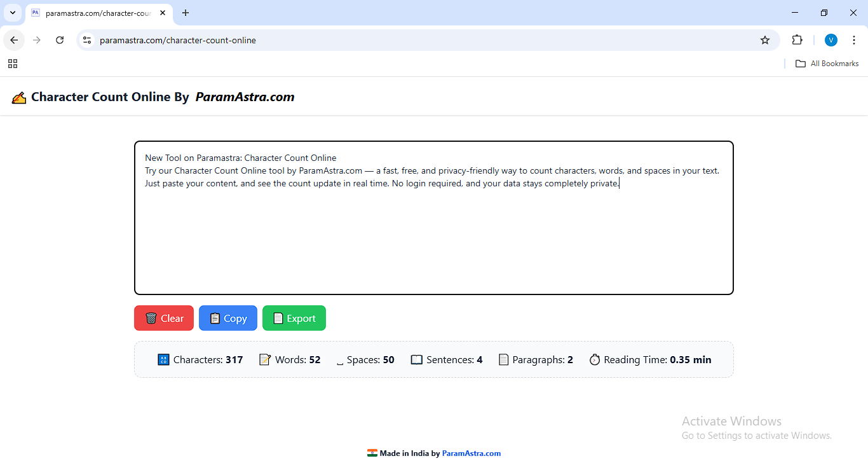The width and height of the screenshot is (868, 463).
Task: Click the 'Paragraphs: 2' statistic
Action: coord(536,360)
